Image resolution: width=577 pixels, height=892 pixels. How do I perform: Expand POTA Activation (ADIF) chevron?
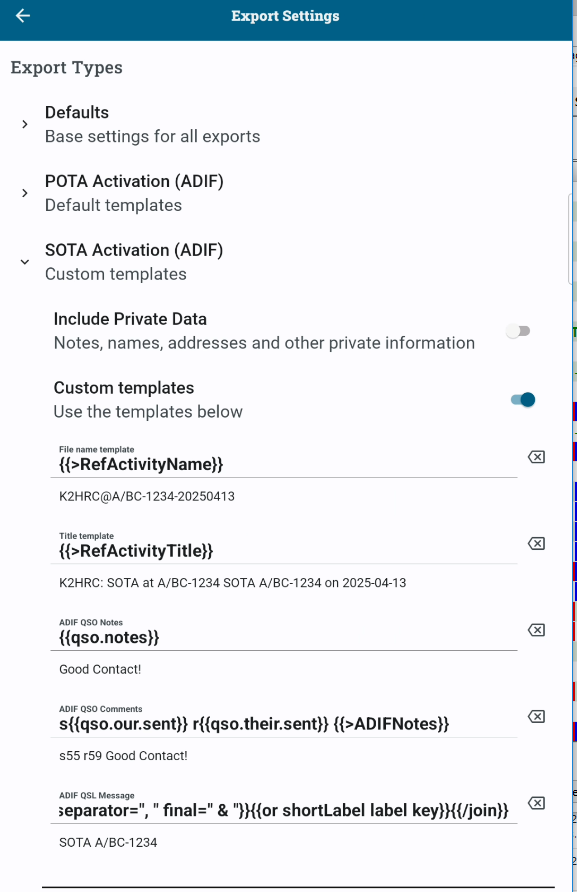point(24,193)
